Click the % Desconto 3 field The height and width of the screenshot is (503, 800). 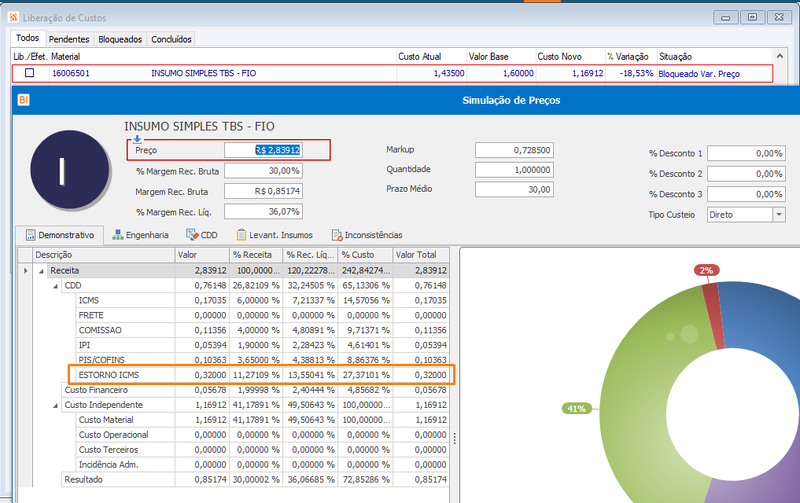click(746, 194)
